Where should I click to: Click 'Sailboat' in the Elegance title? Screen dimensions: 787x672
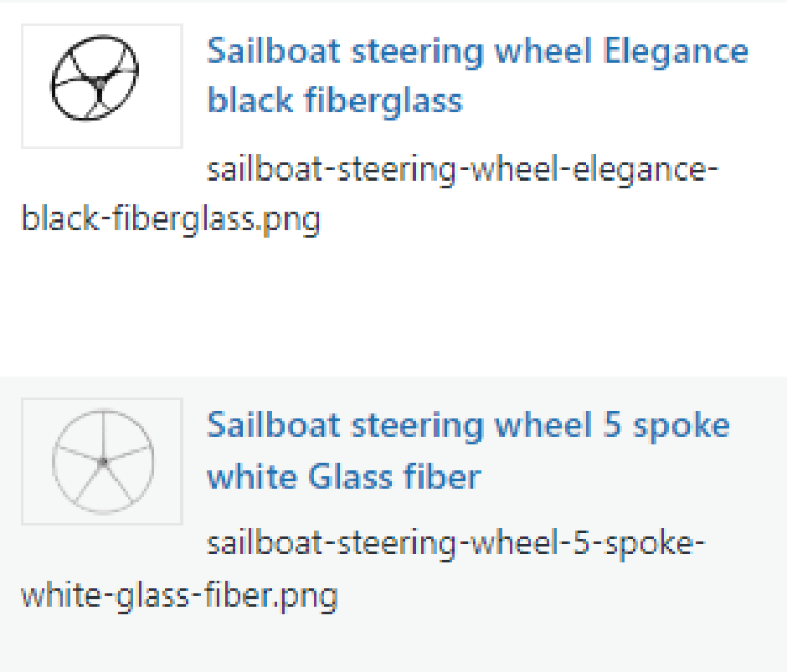point(273,52)
